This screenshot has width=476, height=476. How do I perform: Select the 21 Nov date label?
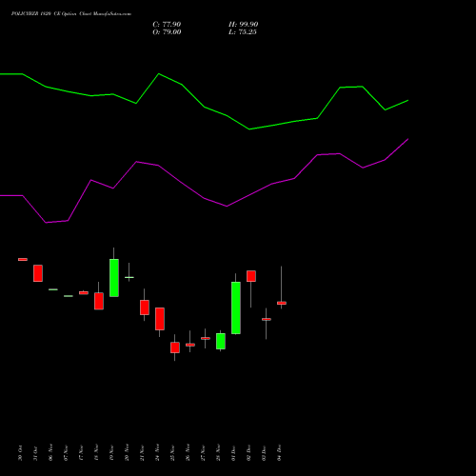click(142, 453)
